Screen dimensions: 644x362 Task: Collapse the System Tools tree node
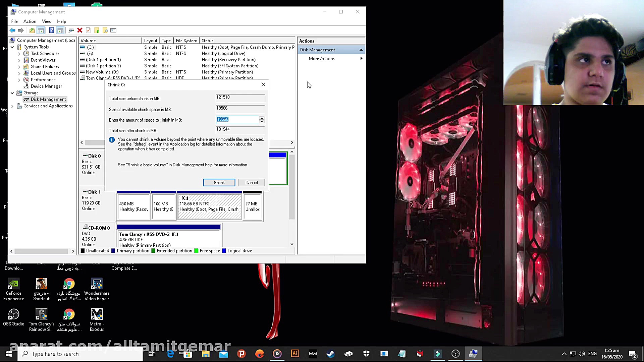click(12, 47)
